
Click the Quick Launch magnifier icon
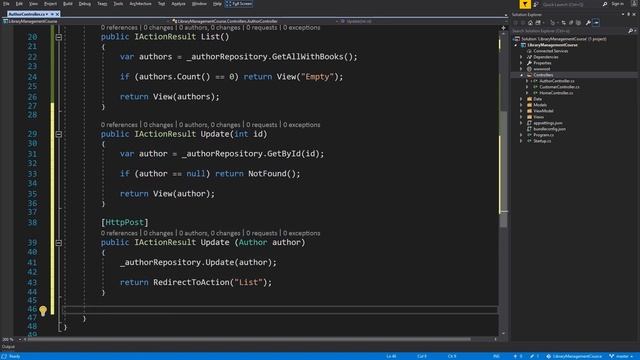pyautogui.click(x=604, y=4)
